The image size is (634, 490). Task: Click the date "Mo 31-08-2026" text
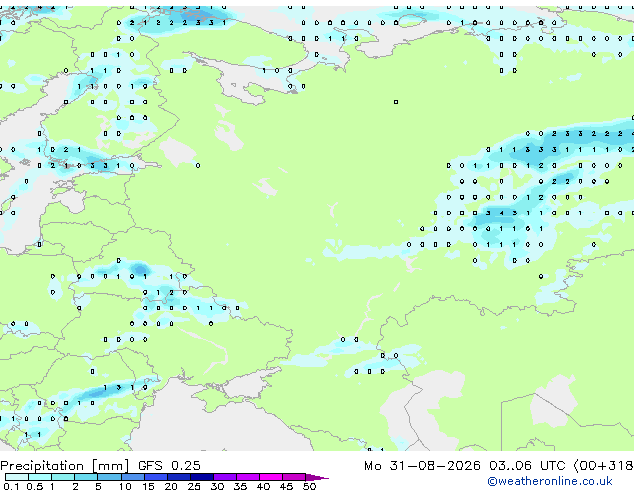(x=422, y=466)
